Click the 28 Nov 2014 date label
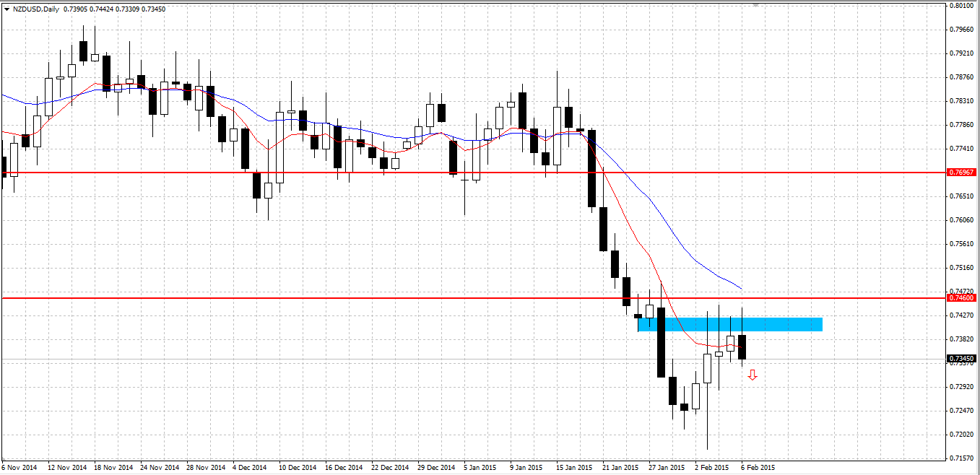980x475 pixels. pyautogui.click(x=206, y=468)
